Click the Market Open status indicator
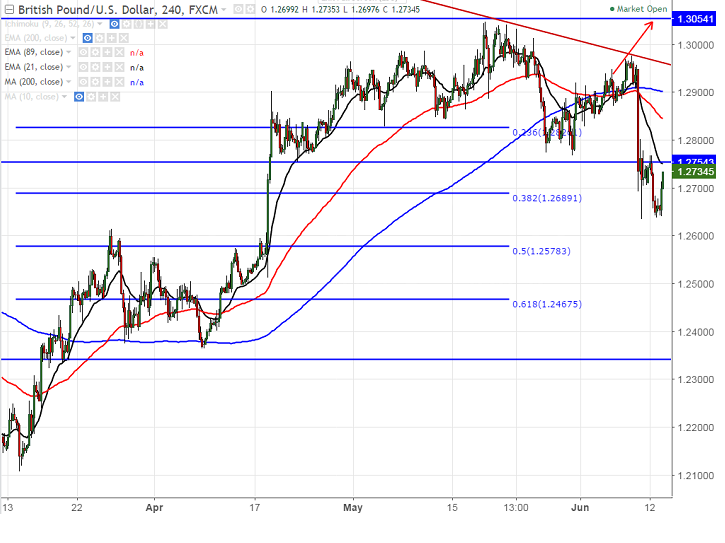The height and width of the screenshot is (543, 725). point(639,9)
